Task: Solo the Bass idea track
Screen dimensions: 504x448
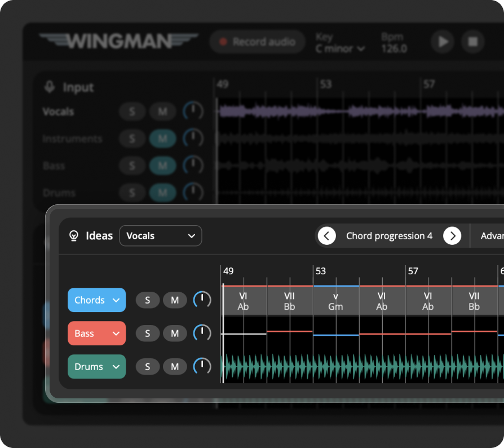Action: pos(148,333)
